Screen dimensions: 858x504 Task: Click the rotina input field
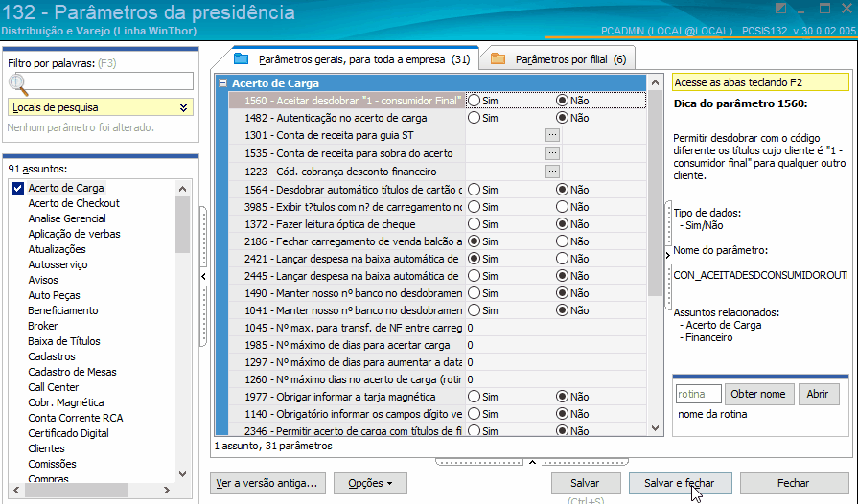(x=698, y=394)
